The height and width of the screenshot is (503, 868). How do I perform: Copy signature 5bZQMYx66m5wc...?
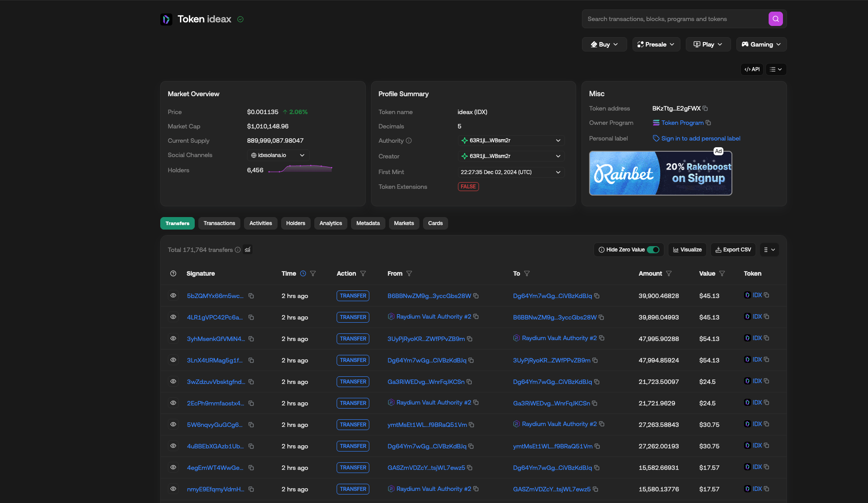pos(251,296)
